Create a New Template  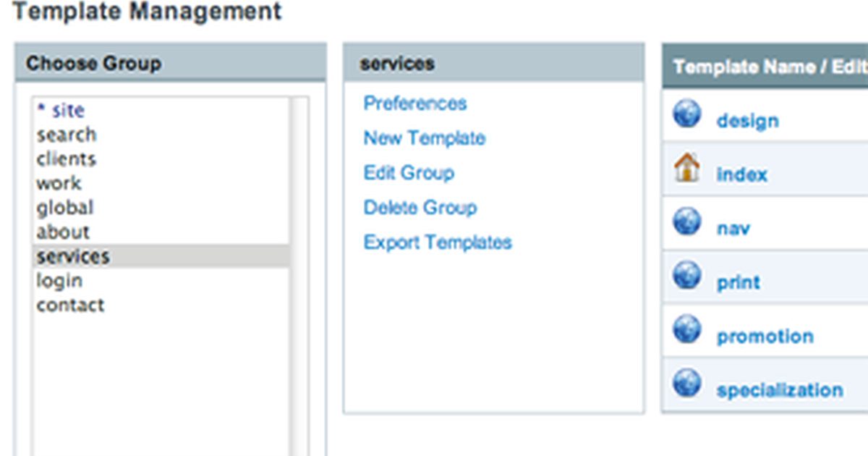tap(424, 138)
